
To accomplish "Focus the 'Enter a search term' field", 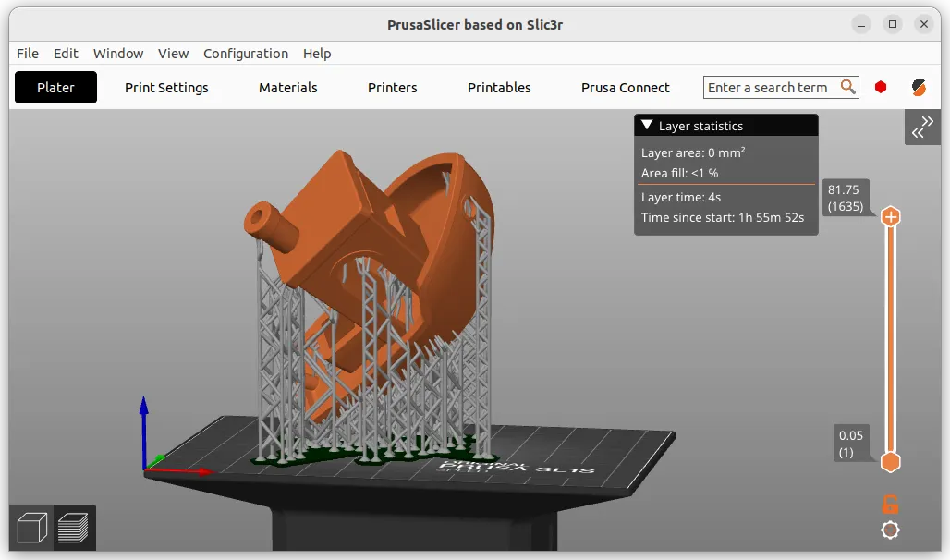I will [769, 88].
